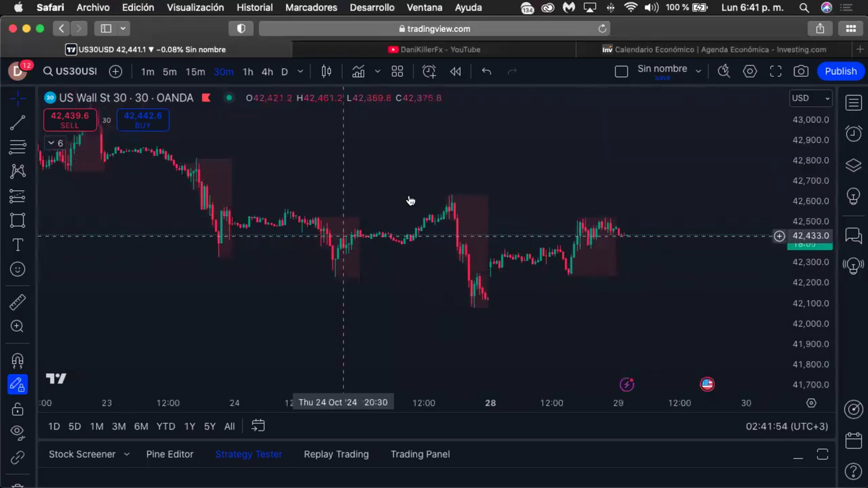Toggle the layout checkbox beside Sin nombre
The image size is (868, 488).
click(x=622, y=71)
